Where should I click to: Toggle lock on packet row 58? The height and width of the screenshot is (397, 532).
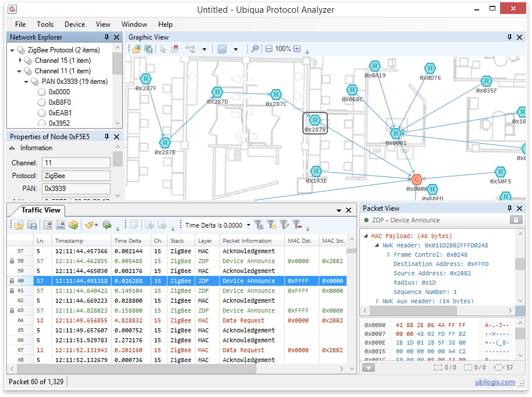pyautogui.click(x=12, y=261)
